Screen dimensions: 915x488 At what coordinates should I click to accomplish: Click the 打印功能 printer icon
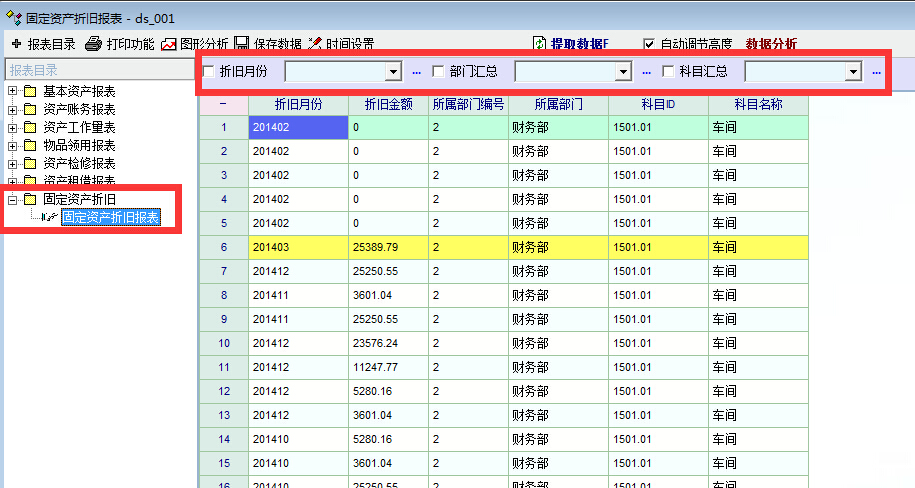[x=94, y=44]
